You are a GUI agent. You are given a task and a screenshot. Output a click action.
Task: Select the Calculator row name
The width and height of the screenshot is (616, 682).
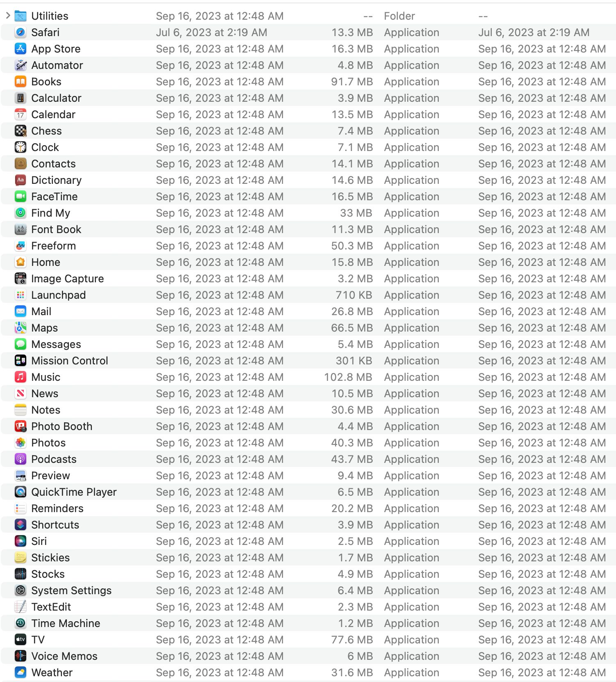click(x=56, y=98)
